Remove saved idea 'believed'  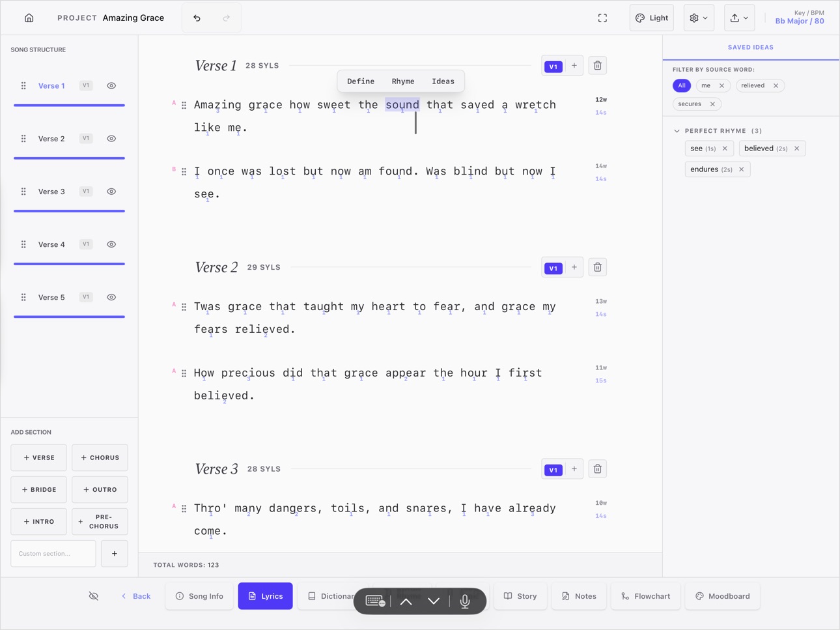pyautogui.click(x=796, y=149)
